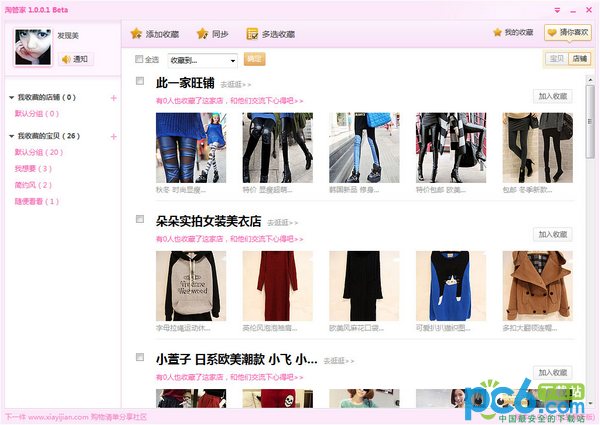600x425 pixels.
Task: Add a new 宝贝 group with plus icon
Action: coord(113,137)
